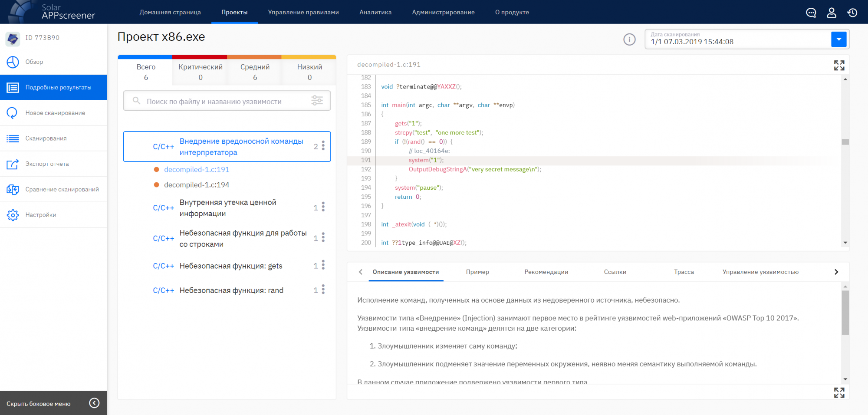Open Экспорт отчета in the sidebar
The image size is (868, 415).
[x=53, y=164]
